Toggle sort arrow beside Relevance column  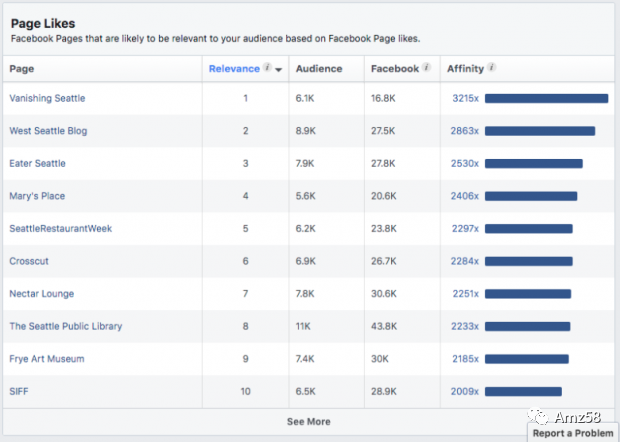(278, 70)
